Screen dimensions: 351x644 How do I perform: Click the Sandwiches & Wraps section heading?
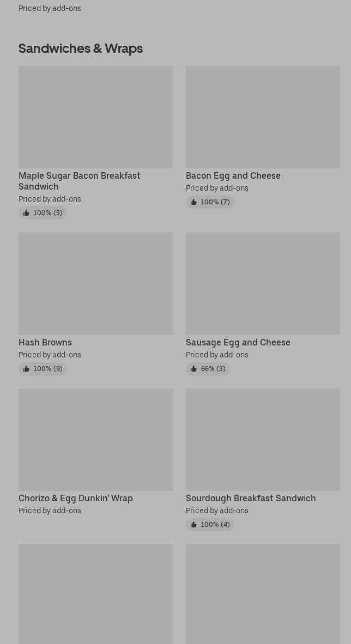[x=81, y=48]
